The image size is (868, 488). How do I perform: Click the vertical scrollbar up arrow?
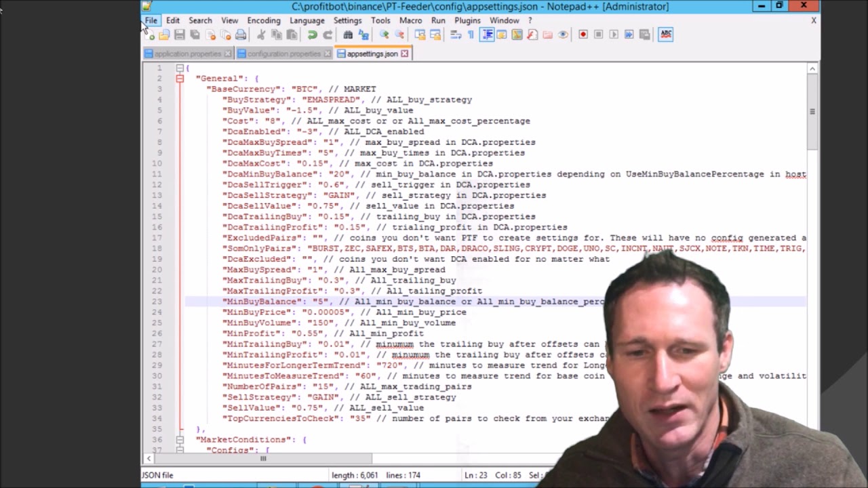coord(812,68)
